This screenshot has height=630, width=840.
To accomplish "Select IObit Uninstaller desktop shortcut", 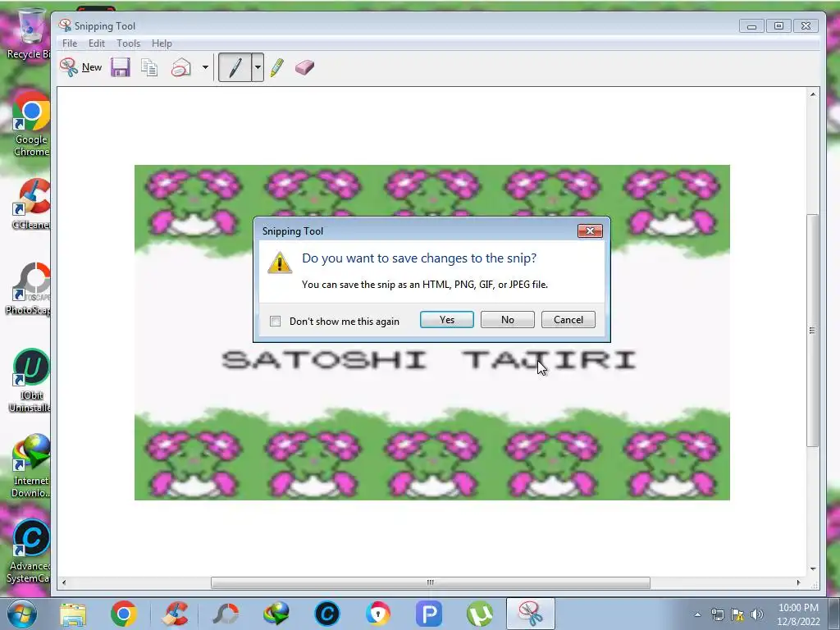I will click(x=30, y=381).
